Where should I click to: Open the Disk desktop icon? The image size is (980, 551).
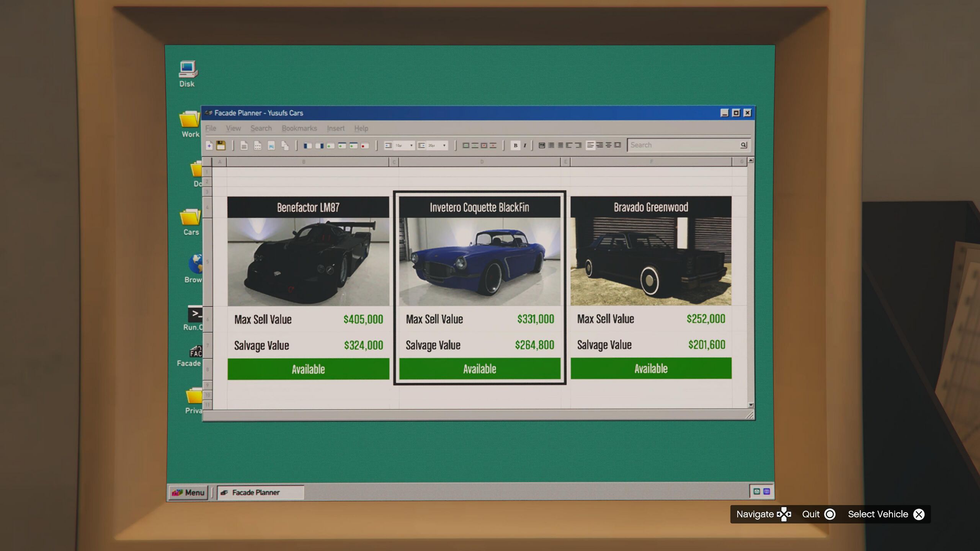pyautogui.click(x=187, y=73)
